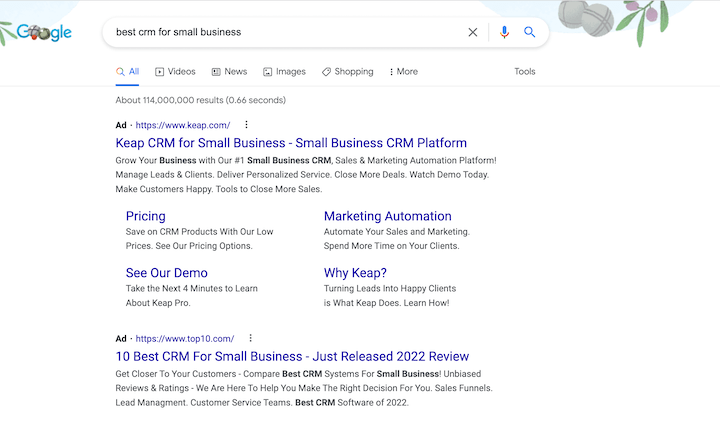Open 10 Best CRM For Small Business headline

292,357
